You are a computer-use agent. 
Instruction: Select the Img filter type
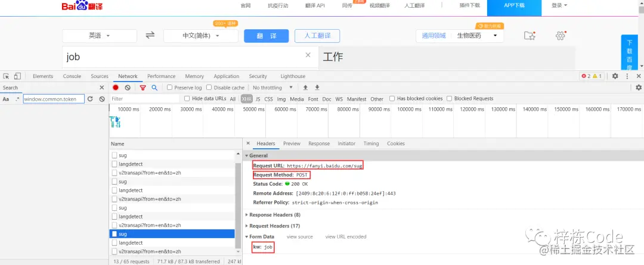click(281, 99)
